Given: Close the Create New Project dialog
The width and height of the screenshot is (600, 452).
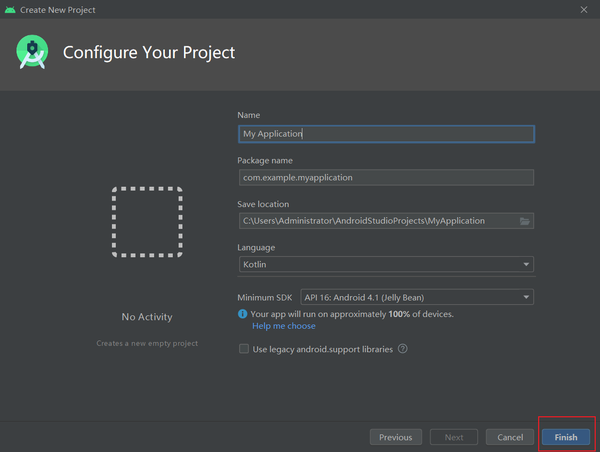Looking at the screenshot, I should (x=584, y=9).
